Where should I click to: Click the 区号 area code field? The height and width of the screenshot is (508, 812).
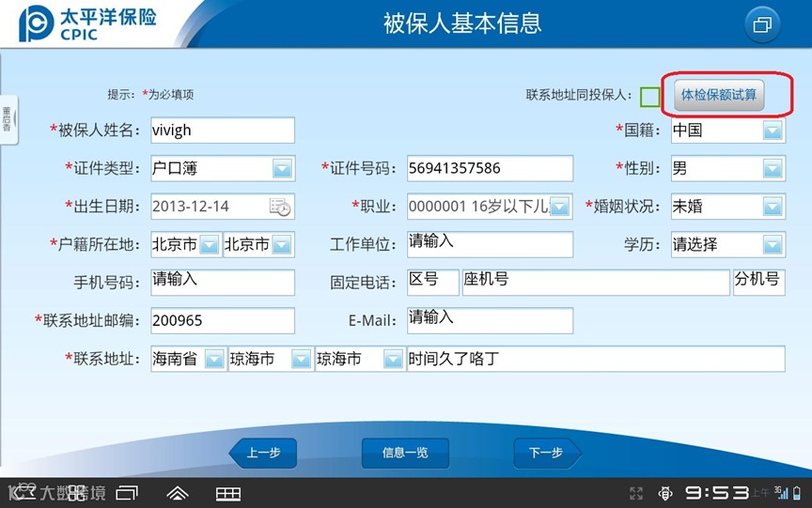(433, 283)
